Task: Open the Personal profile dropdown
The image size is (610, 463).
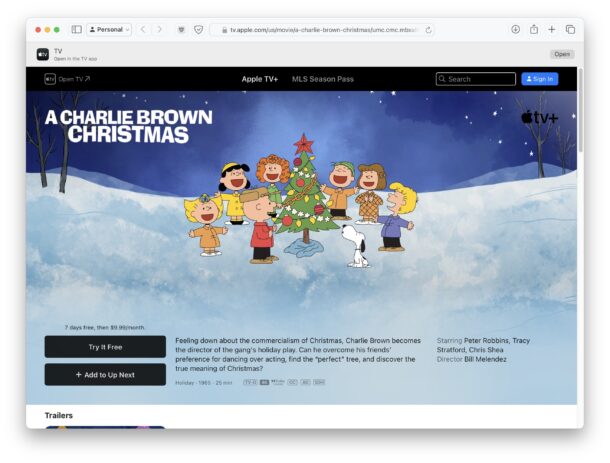Action: coord(109,30)
